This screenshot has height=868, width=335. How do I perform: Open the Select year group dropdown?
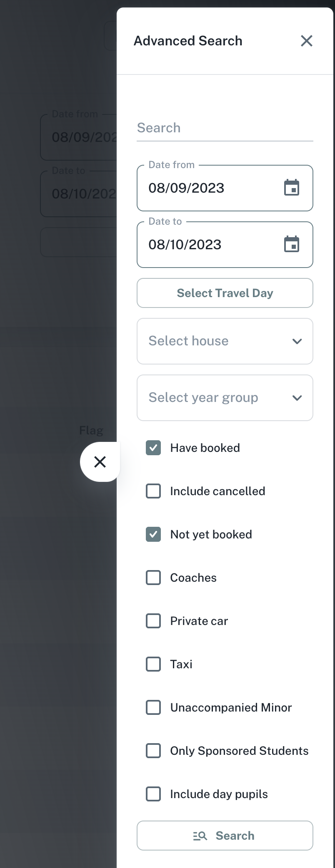pos(225,398)
